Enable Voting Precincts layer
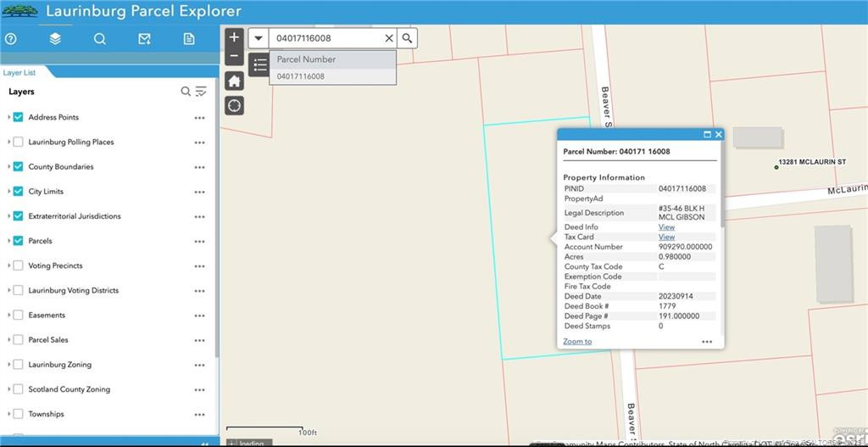This screenshot has height=447, width=868. click(19, 265)
